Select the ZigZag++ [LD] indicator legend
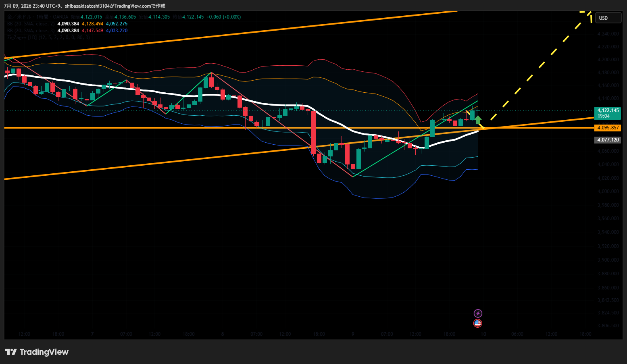Screen dimensions: 627x364 tap(48, 37)
